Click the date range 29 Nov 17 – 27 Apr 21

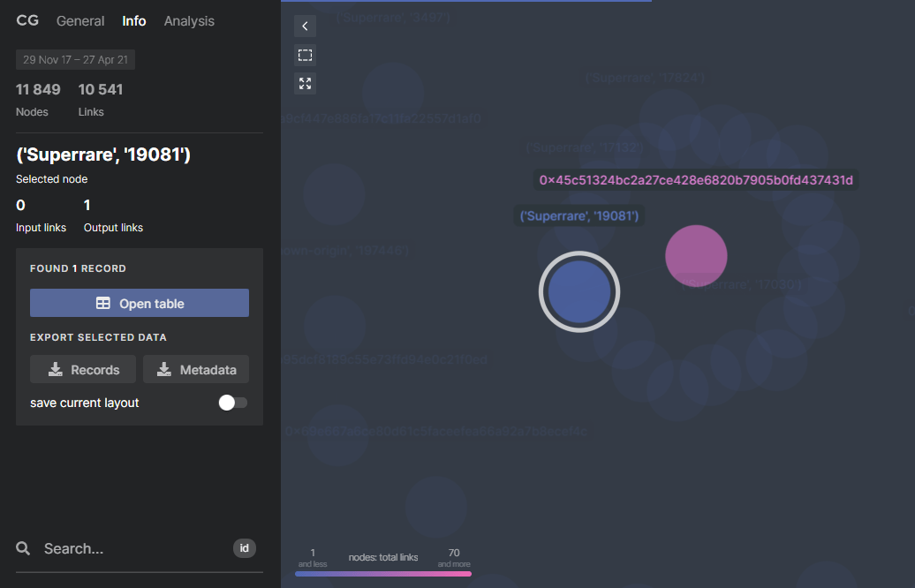[75, 59]
